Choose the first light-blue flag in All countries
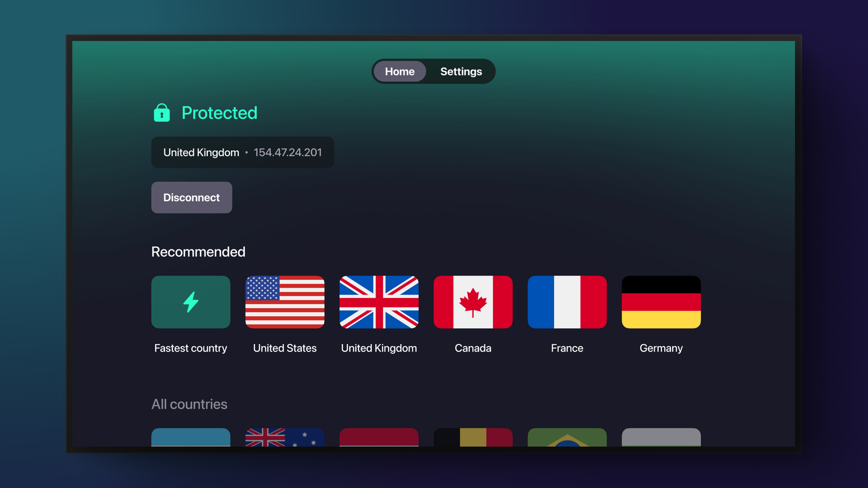Image resolution: width=868 pixels, height=488 pixels. pos(190,438)
